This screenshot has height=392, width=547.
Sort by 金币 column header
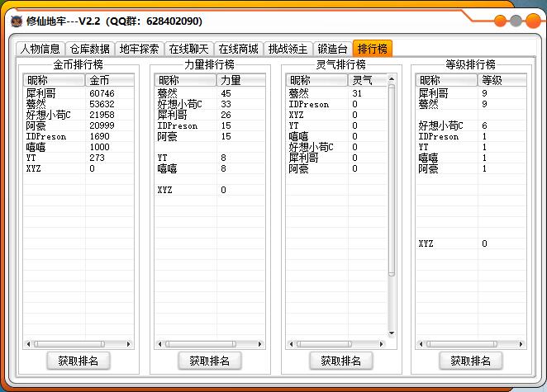(110, 80)
